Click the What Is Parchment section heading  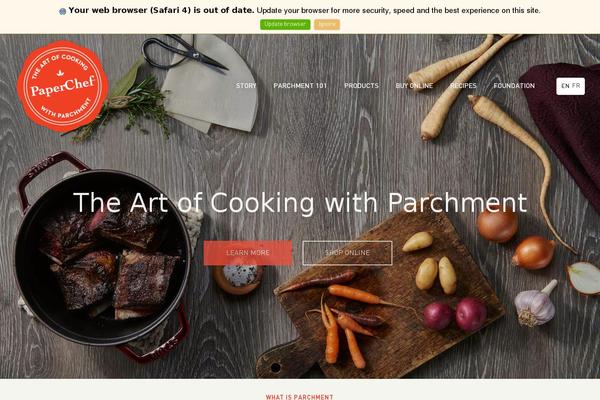point(300,397)
